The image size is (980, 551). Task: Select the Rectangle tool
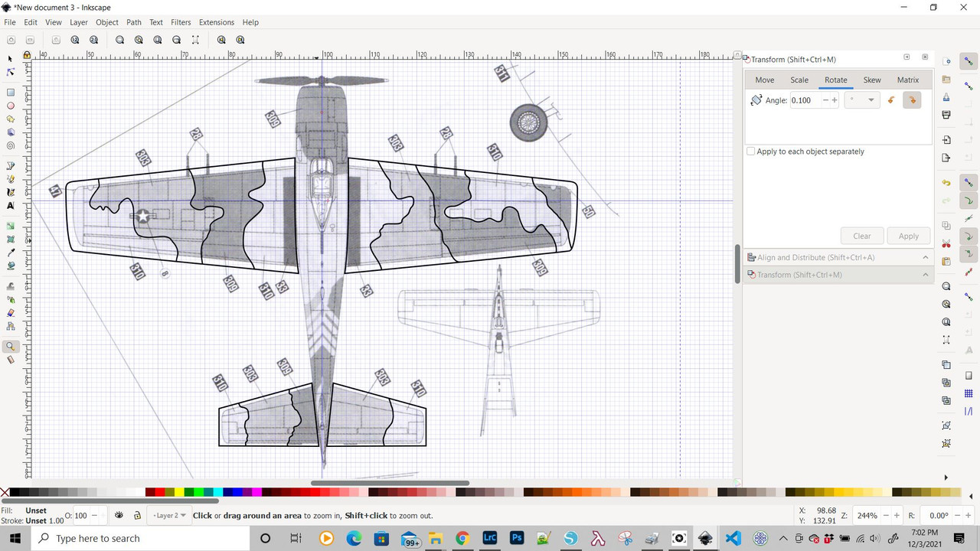click(11, 93)
